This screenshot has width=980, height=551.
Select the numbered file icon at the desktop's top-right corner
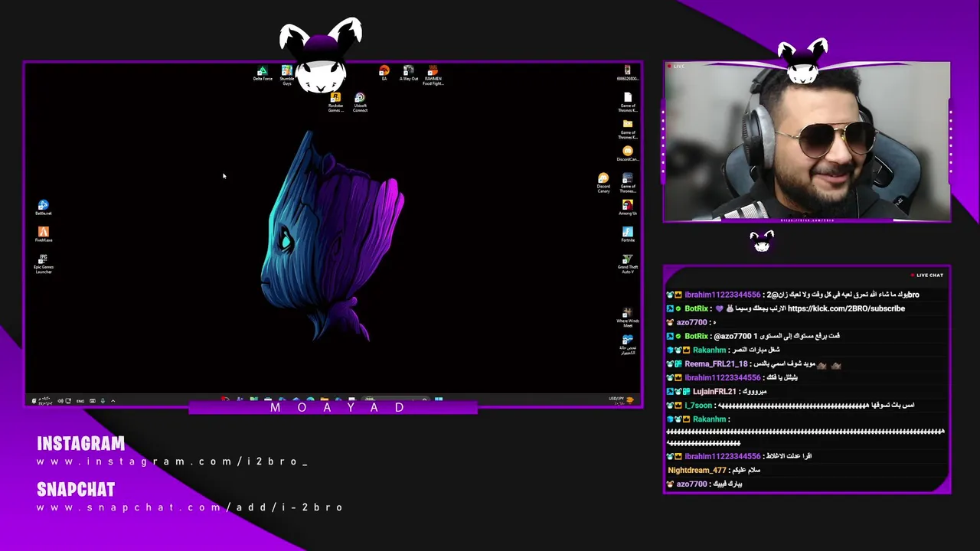(x=628, y=73)
